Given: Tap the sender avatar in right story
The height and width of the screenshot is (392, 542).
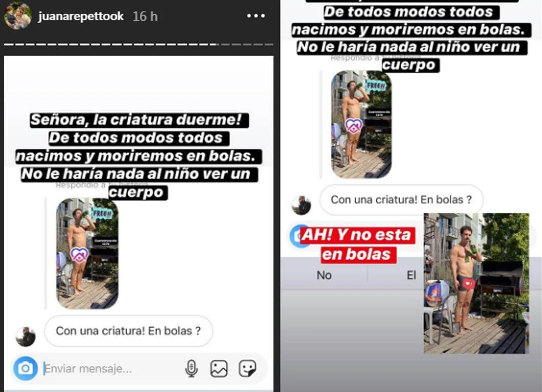Looking at the screenshot, I should [x=301, y=205].
